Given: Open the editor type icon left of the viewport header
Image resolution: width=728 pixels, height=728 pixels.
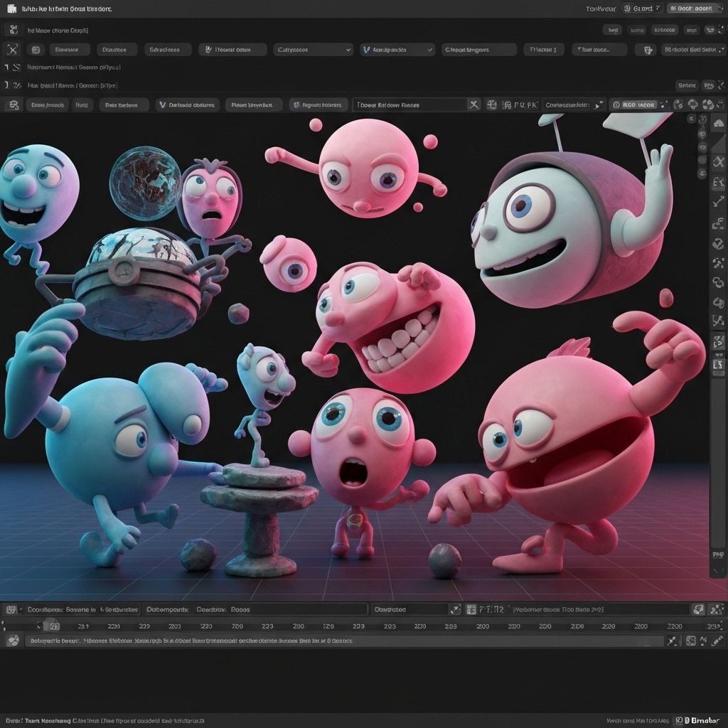Looking at the screenshot, I should pyautogui.click(x=12, y=105).
